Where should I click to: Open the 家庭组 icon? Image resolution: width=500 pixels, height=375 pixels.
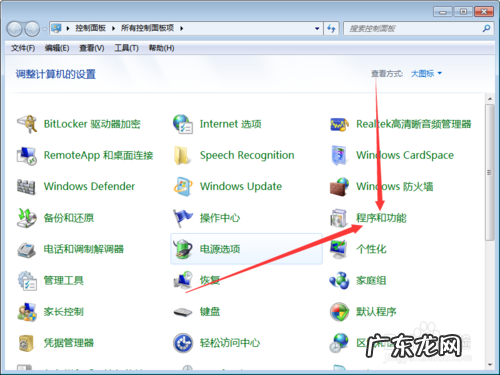pyautogui.click(x=339, y=280)
